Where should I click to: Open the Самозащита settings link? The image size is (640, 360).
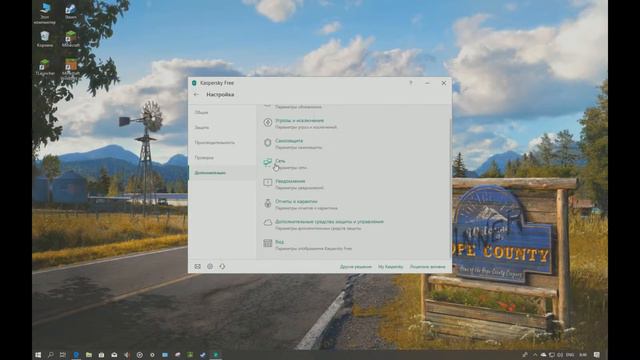[x=289, y=141]
